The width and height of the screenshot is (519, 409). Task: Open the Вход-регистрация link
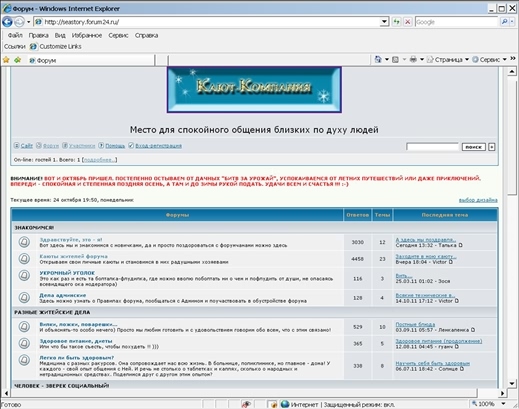click(x=158, y=146)
